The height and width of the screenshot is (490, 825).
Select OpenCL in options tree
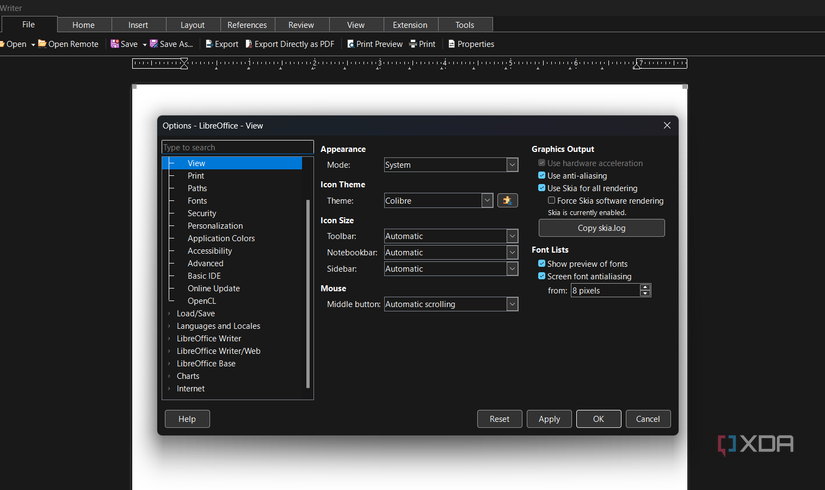point(202,301)
